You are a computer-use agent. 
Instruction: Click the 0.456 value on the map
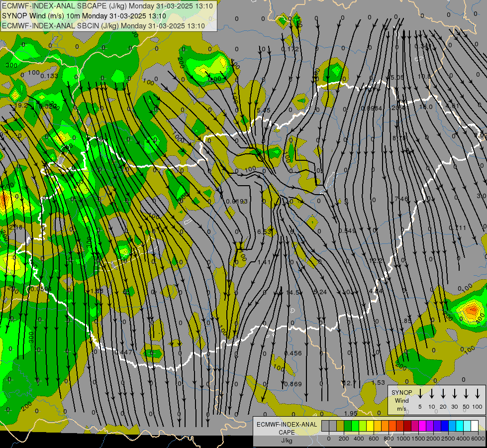coord(293,353)
